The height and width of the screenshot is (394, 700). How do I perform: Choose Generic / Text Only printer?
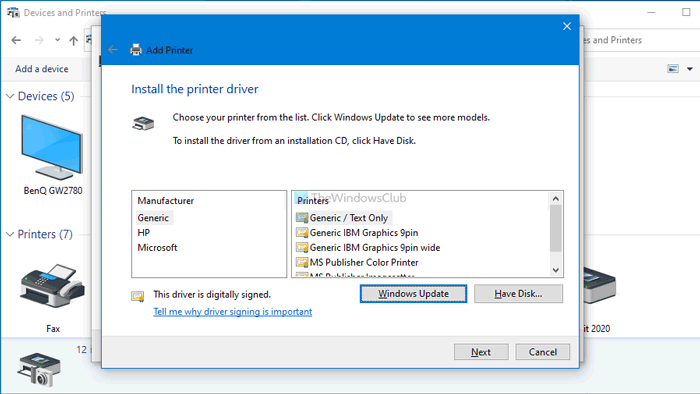(x=349, y=218)
